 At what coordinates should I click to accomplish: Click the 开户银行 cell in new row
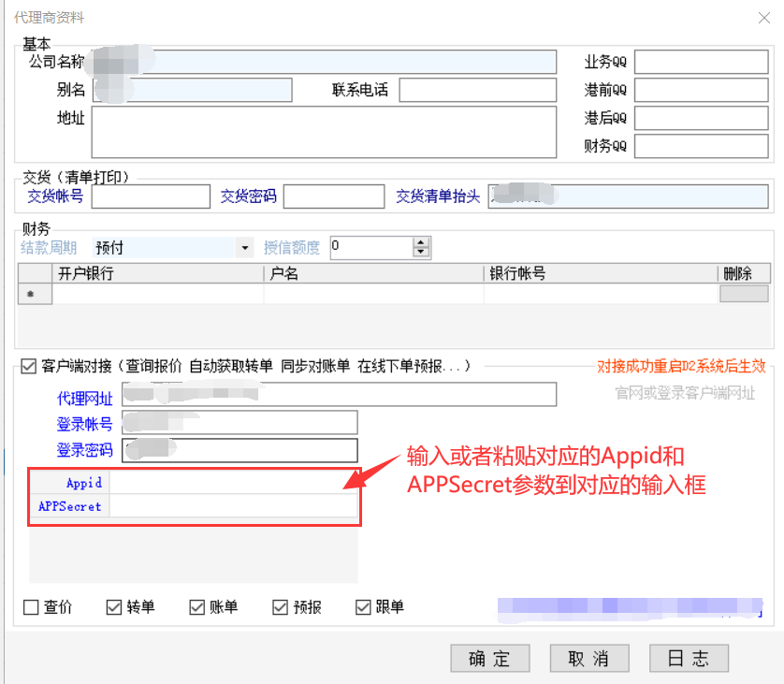(157, 294)
